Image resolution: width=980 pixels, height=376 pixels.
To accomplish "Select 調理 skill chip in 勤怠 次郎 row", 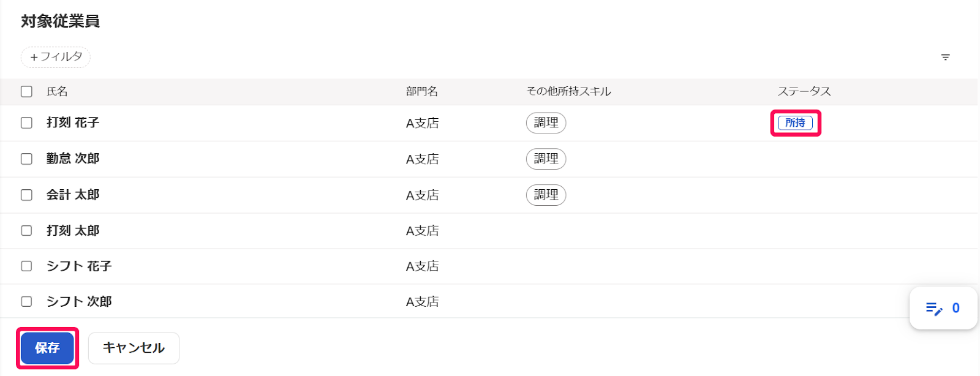I will coord(546,159).
